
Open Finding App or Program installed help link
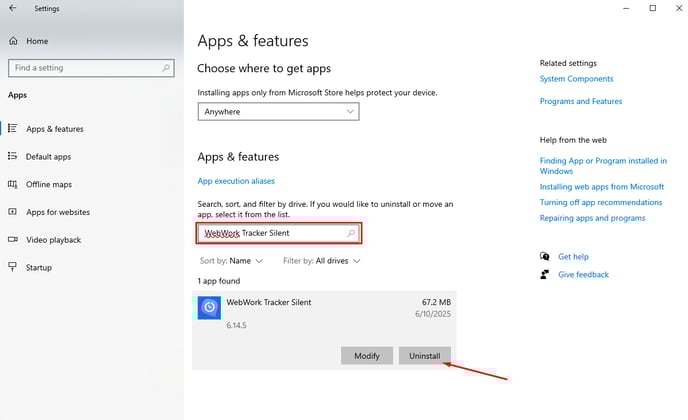click(603, 166)
